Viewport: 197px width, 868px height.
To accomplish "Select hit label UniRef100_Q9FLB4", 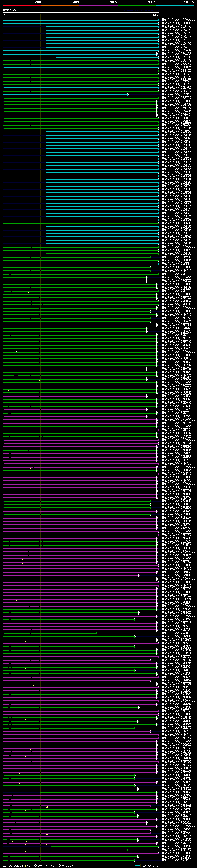I will point(177,305).
